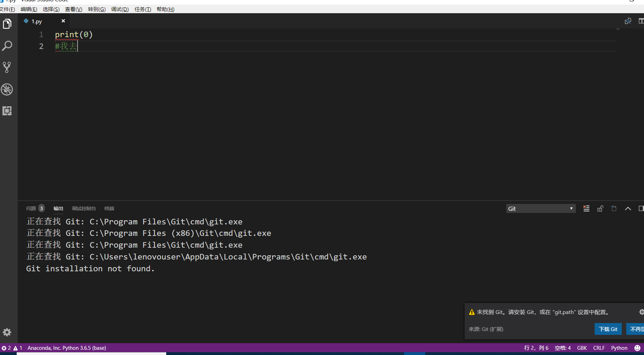Click line number 2 in gutter
The height and width of the screenshot is (355, 644).
[41, 46]
